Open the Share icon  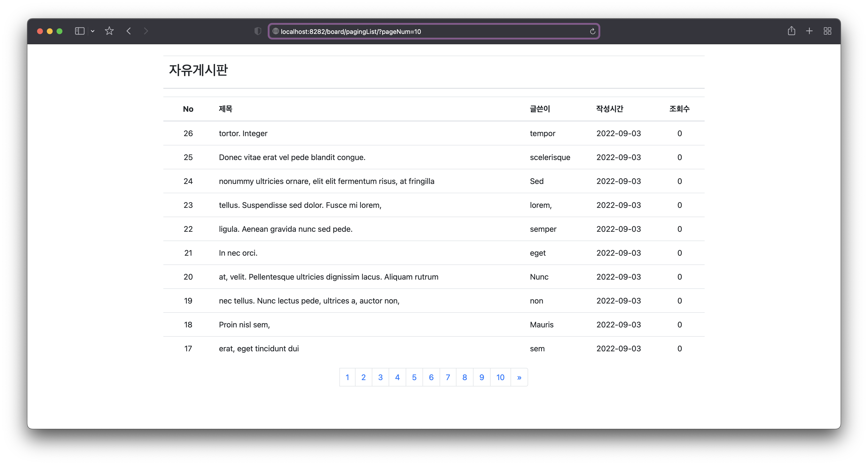pyautogui.click(x=791, y=31)
